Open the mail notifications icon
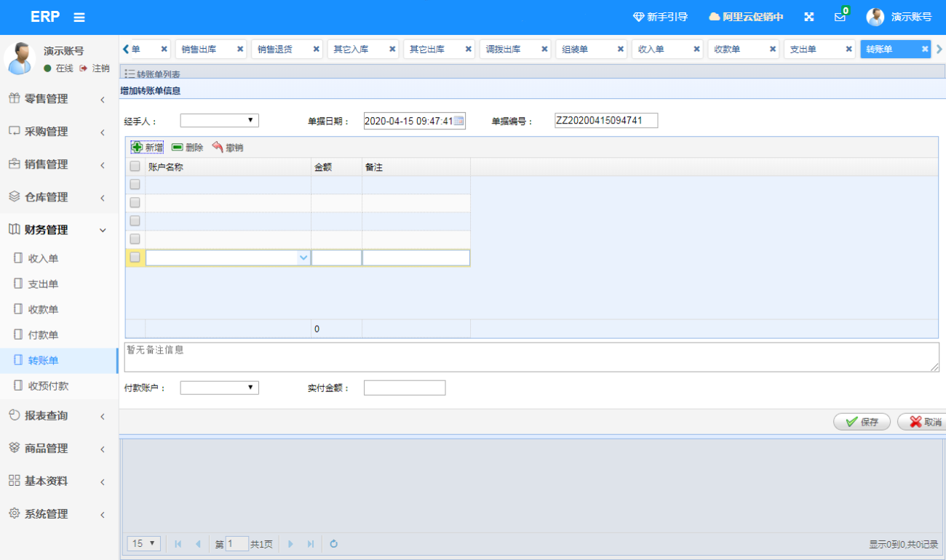The height and width of the screenshot is (560, 946). coord(840,17)
